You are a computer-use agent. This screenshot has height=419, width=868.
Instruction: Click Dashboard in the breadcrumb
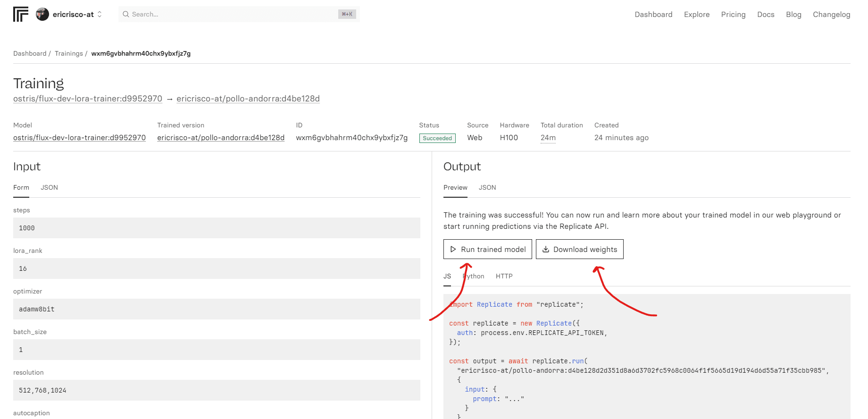click(30, 53)
